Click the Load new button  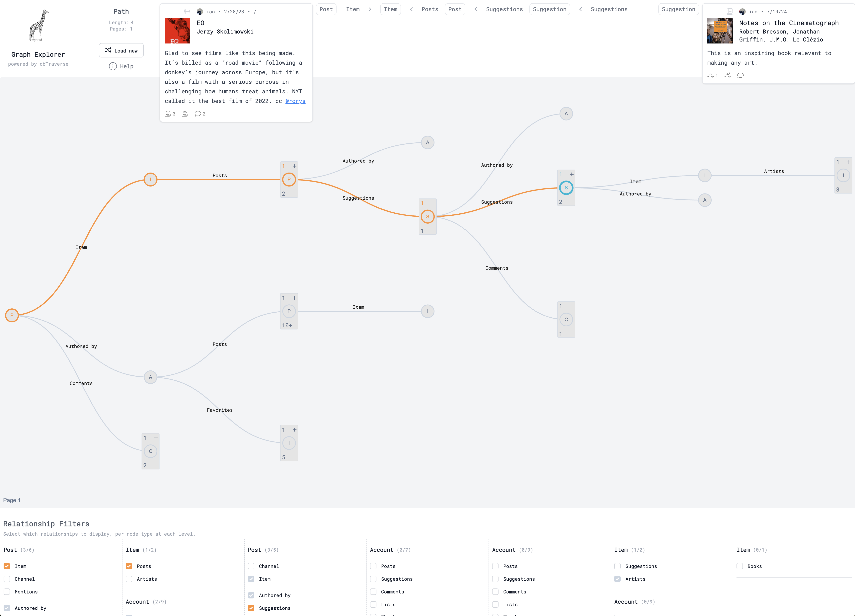tap(121, 50)
